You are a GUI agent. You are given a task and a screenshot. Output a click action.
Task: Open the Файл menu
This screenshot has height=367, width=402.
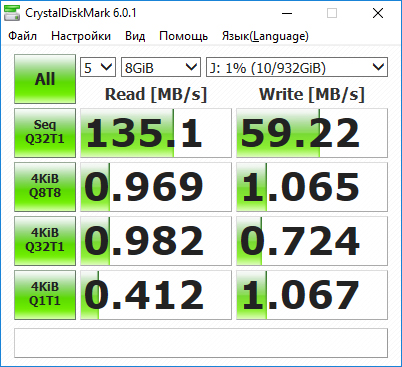[x=22, y=36]
